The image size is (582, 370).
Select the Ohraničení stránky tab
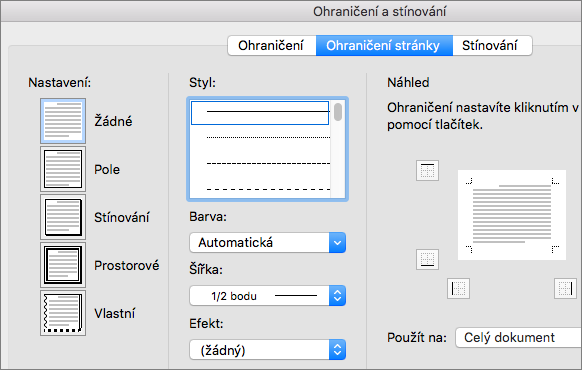(x=384, y=46)
